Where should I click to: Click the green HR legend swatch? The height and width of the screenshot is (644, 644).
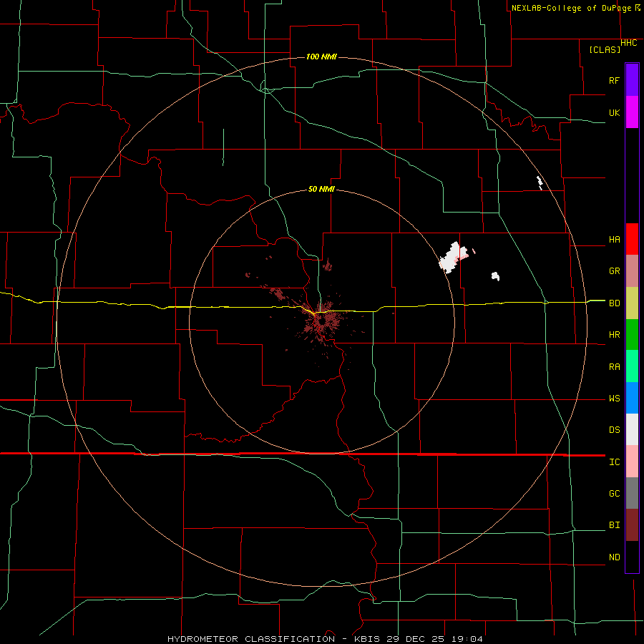(632, 335)
